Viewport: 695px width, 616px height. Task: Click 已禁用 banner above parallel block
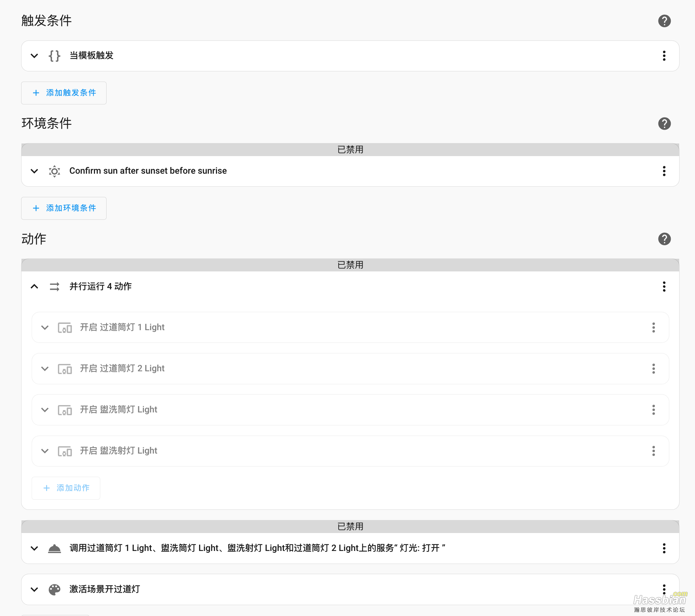(350, 265)
